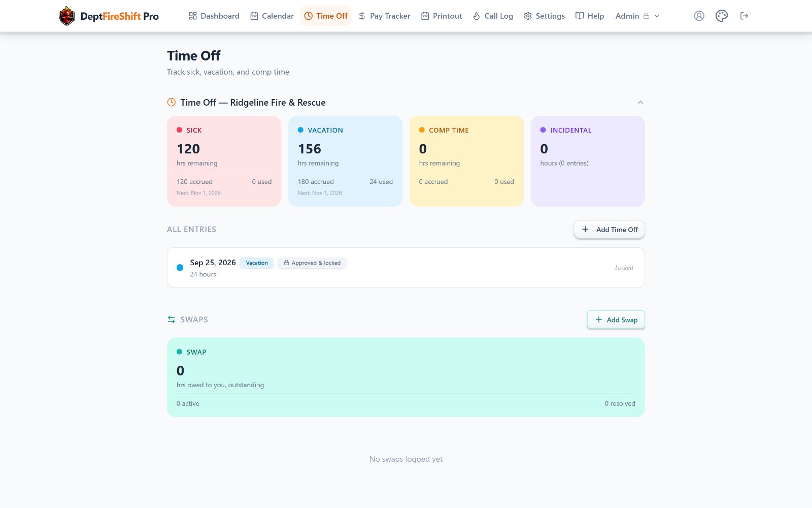Click the Call Log flame icon
This screenshot has width=812, height=508.
coord(477,16)
